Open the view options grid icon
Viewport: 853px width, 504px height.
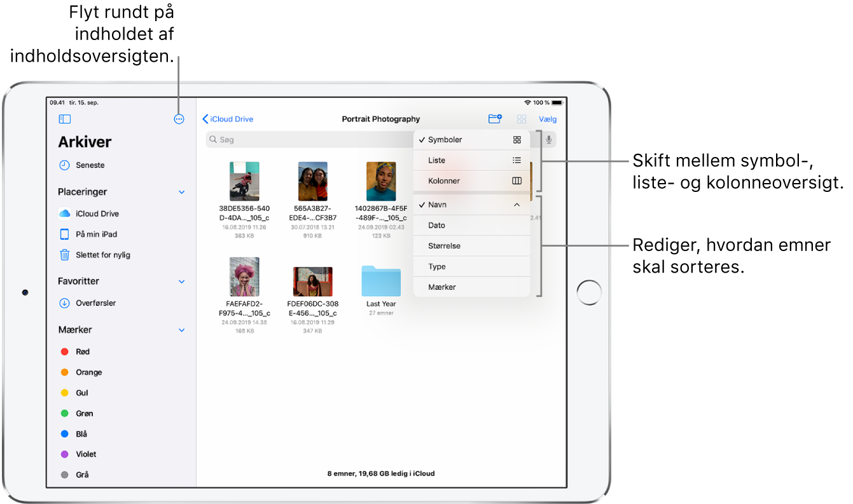(522, 119)
